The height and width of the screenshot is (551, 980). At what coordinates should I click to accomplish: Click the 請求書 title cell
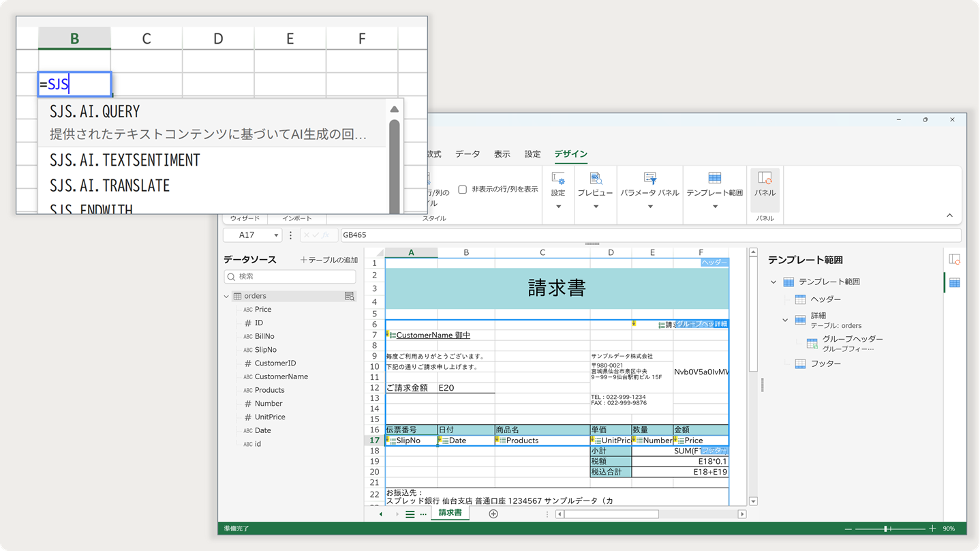point(557,288)
